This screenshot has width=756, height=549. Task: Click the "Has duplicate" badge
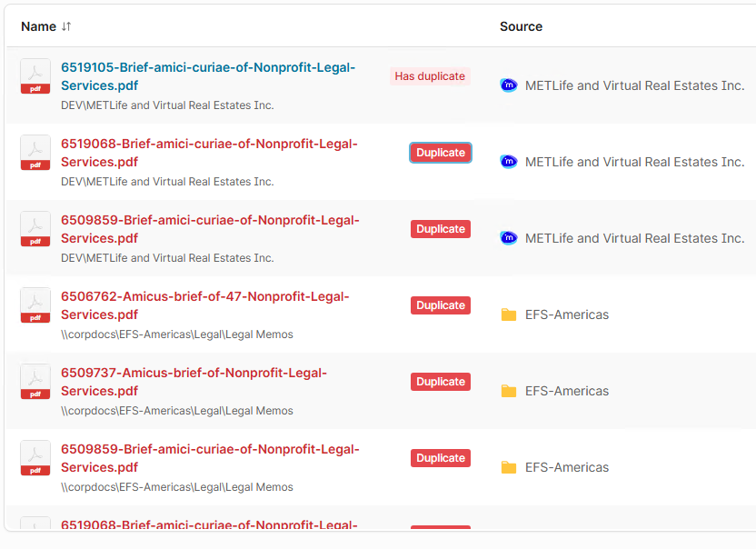[430, 76]
